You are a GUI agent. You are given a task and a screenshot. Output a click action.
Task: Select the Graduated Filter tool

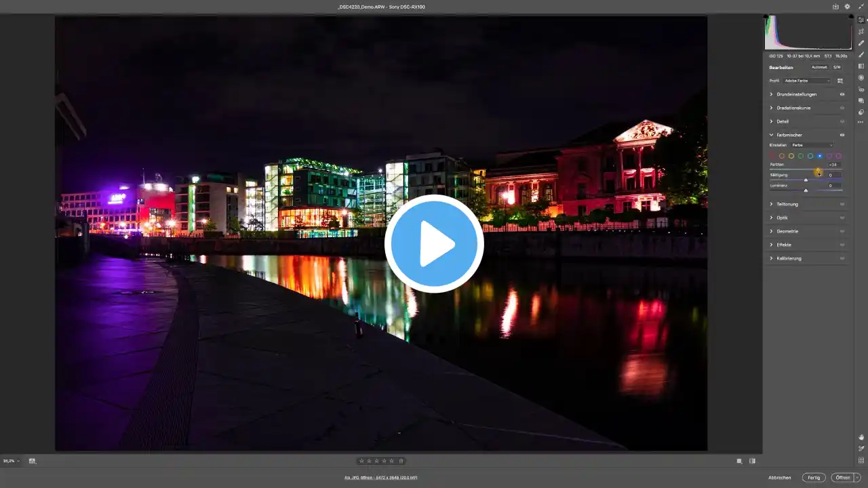[861, 66]
